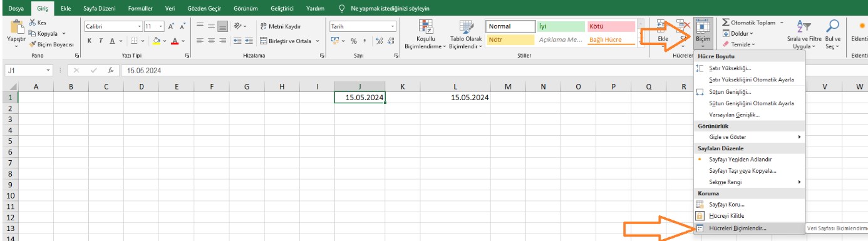The height and width of the screenshot is (241, 868).
Task: Toggle bottom align in Hizalama group
Action: (222, 26)
